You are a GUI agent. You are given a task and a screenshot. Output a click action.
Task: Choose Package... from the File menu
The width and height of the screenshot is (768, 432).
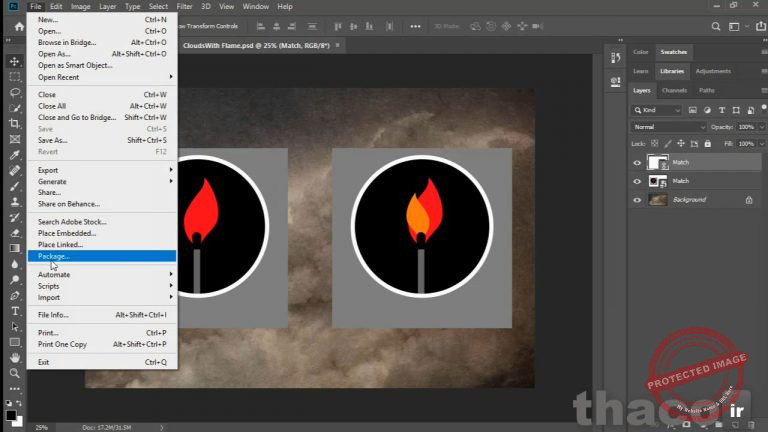[54, 256]
